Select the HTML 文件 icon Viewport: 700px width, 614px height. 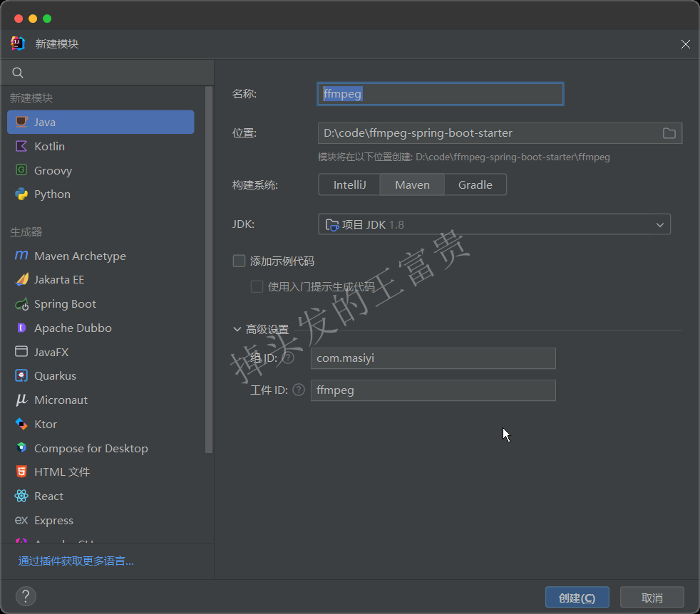[x=21, y=472]
